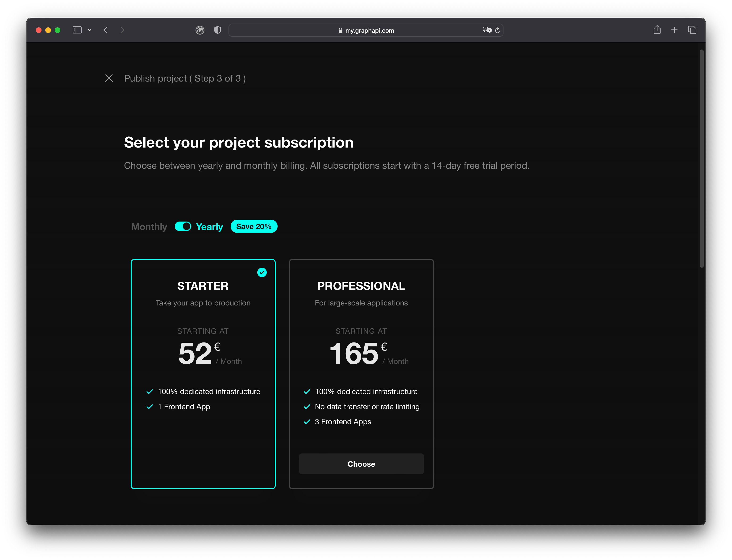The height and width of the screenshot is (560, 732).
Task: Click Starter's '100% dedicated infrastructure' feature
Action: click(x=209, y=392)
